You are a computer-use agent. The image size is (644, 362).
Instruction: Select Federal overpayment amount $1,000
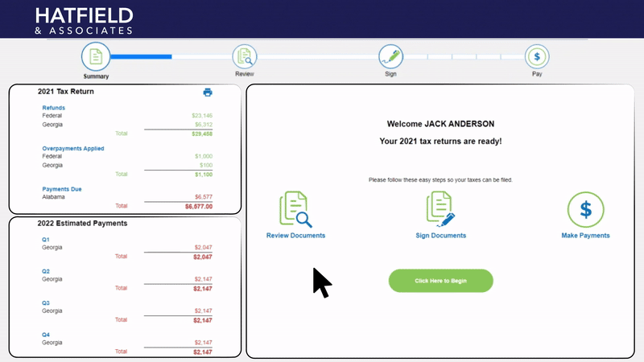point(204,156)
